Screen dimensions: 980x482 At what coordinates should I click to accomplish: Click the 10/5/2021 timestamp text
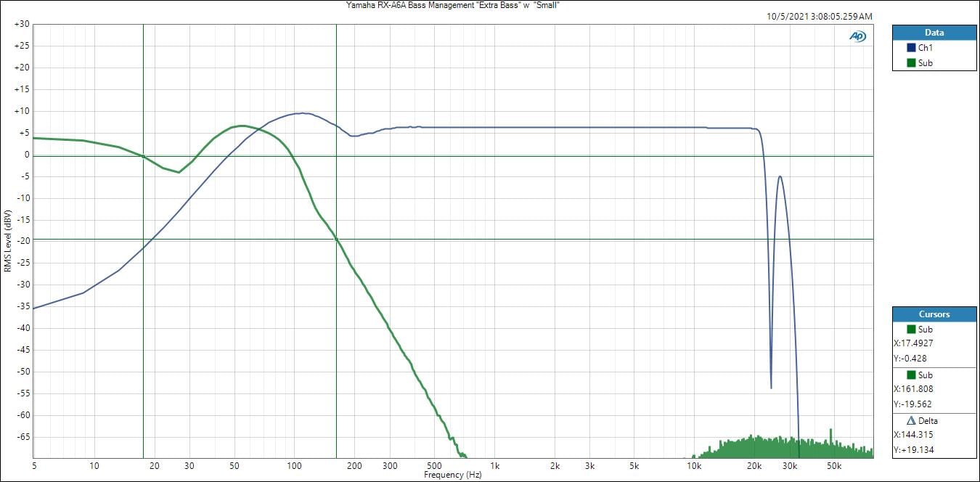tap(819, 16)
